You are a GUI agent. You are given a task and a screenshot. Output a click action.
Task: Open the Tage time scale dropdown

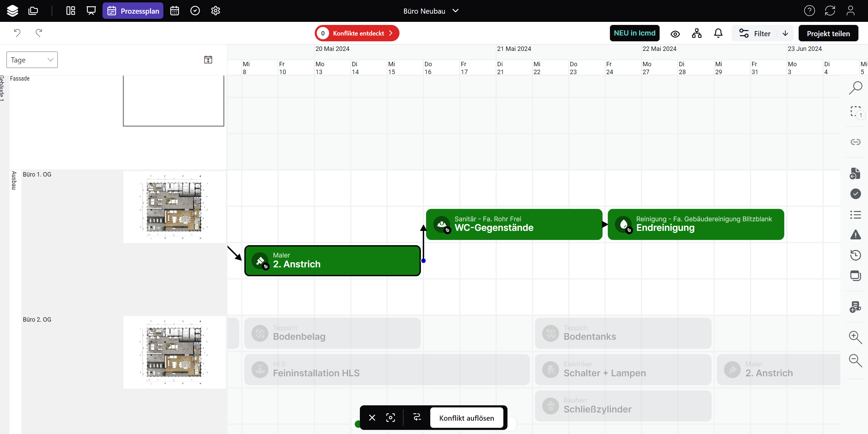pos(32,60)
